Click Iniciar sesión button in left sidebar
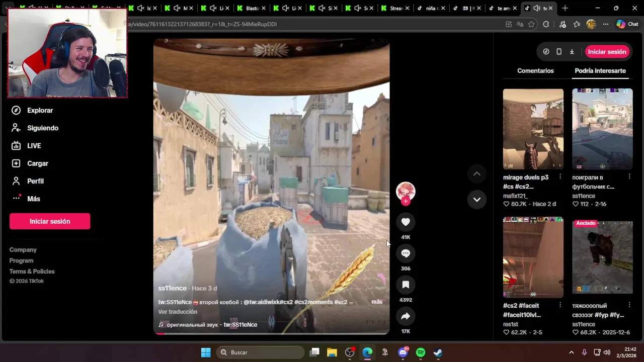Image resolution: width=644 pixels, height=362 pixels. pos(50,221)
